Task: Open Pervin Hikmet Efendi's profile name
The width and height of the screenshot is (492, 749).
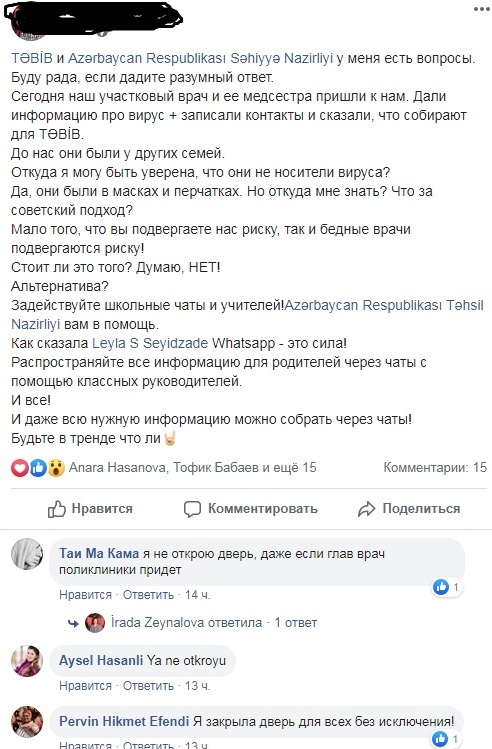Action: [x=124, y=721]
